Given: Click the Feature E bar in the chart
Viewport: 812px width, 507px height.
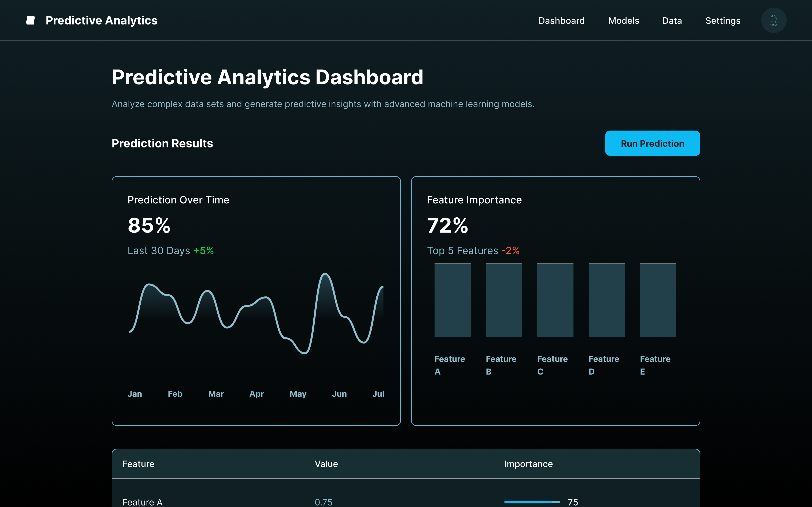Looking at the screenshot, I should (658, 300).
